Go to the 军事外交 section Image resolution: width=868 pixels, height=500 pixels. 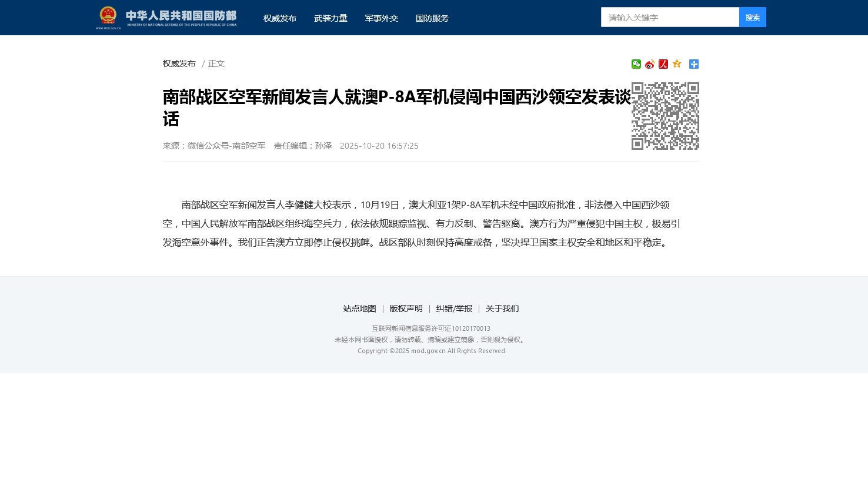(x=382, y=18)
